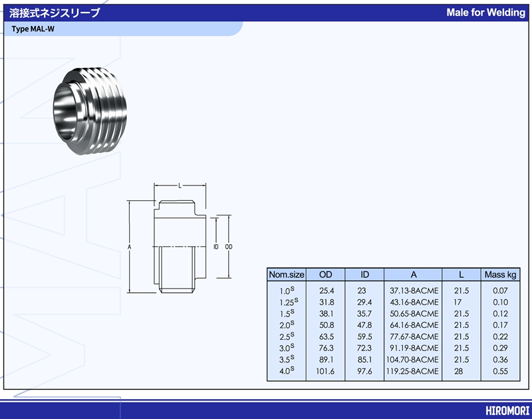Click the A dimension label on drawing

pyautogui.click(x=130, y=247)
